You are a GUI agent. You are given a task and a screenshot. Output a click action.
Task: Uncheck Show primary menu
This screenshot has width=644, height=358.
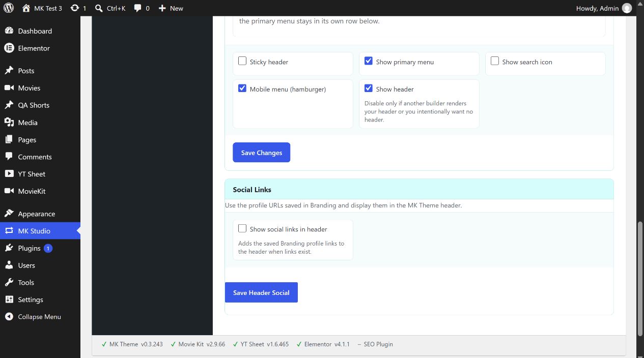point(369,61)
